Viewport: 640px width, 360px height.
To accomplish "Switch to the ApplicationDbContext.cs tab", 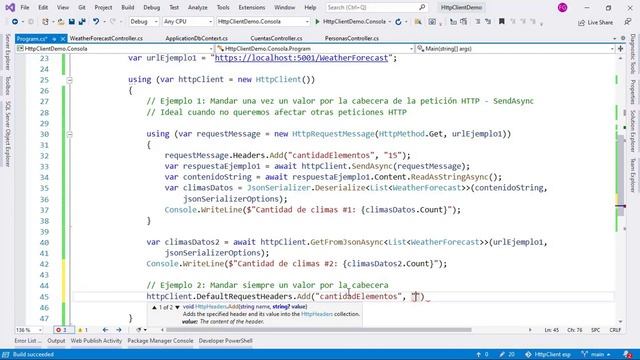I will tap(196, 38).
